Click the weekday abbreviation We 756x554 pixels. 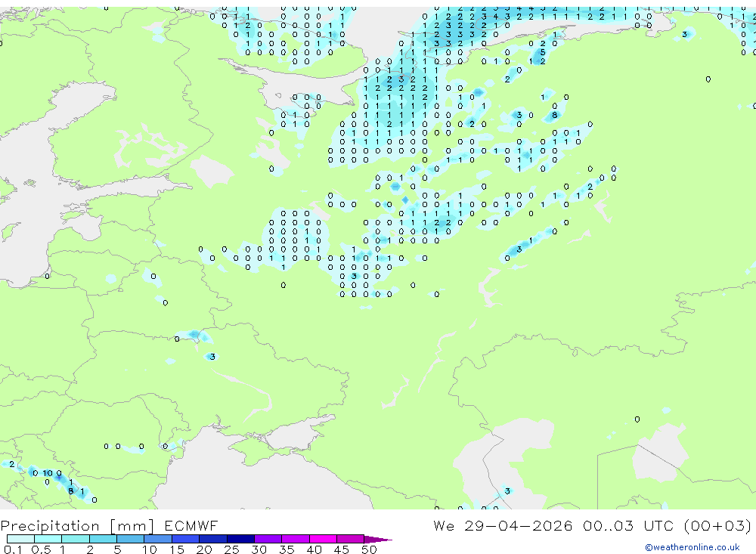(444, 525)
